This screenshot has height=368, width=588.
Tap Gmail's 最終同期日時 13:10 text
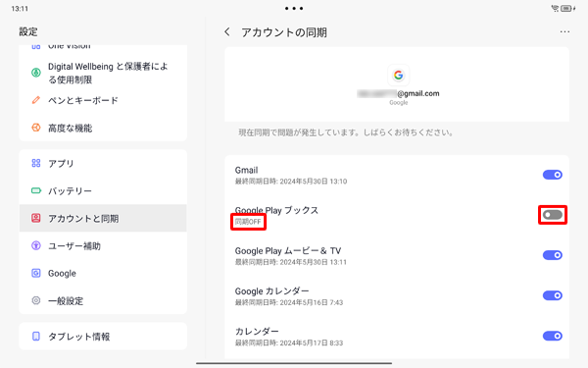pyautogui.click(x=291, y=182)
